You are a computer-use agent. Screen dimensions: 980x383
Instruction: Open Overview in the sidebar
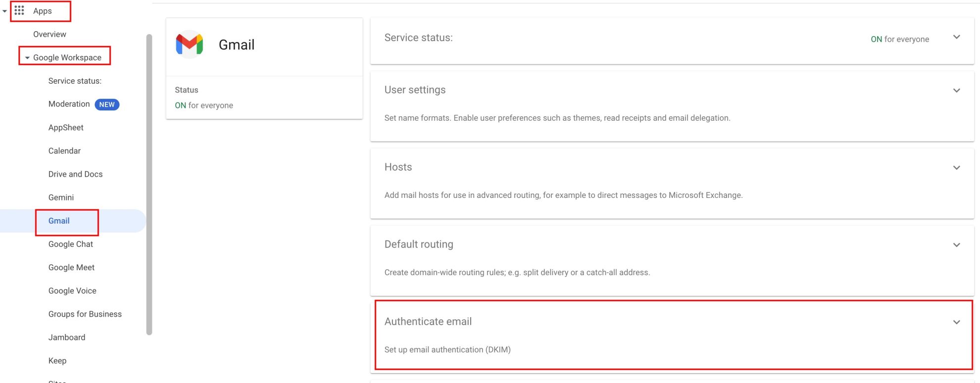tap(49, 34)
